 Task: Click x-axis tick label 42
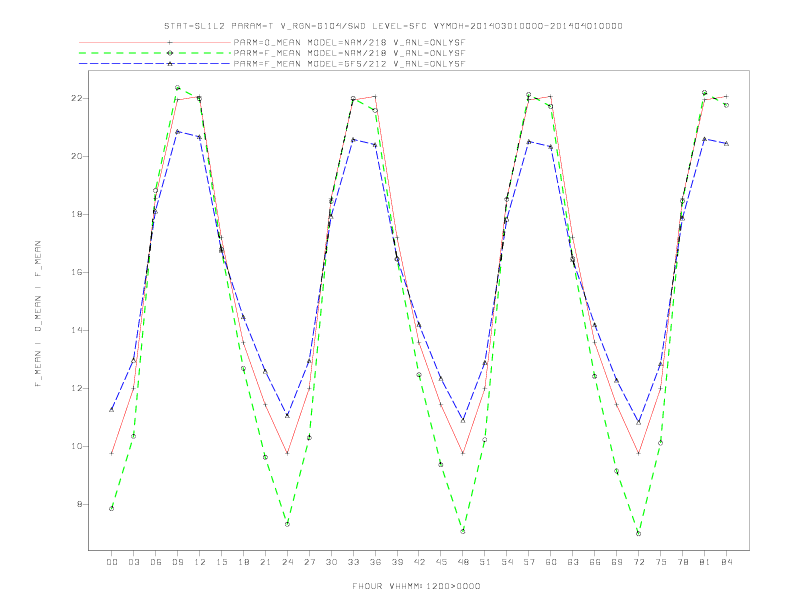419,562
